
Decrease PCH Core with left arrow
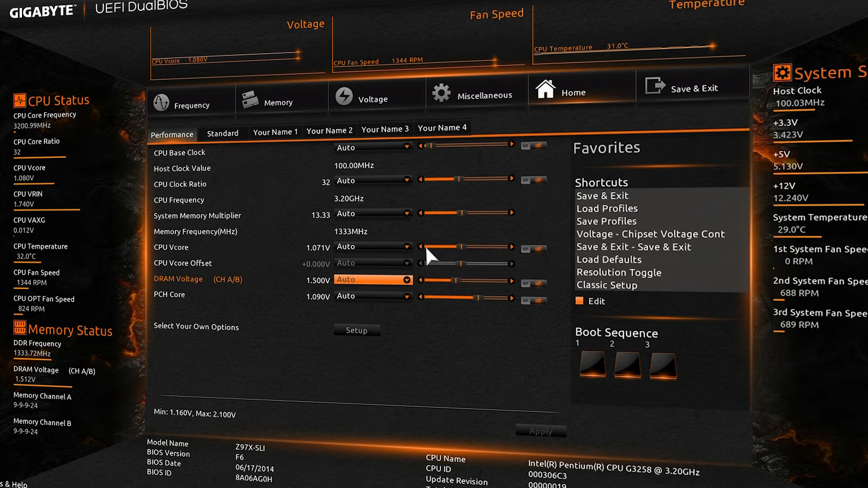click(421, 297)
